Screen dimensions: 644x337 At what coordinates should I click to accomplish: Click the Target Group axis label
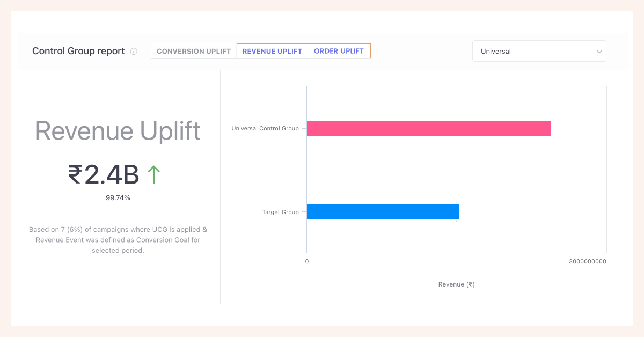pos(280,212)
